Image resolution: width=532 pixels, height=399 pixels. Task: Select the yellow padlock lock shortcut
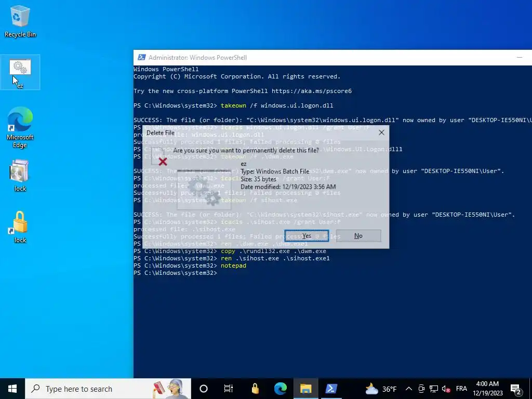20,227
